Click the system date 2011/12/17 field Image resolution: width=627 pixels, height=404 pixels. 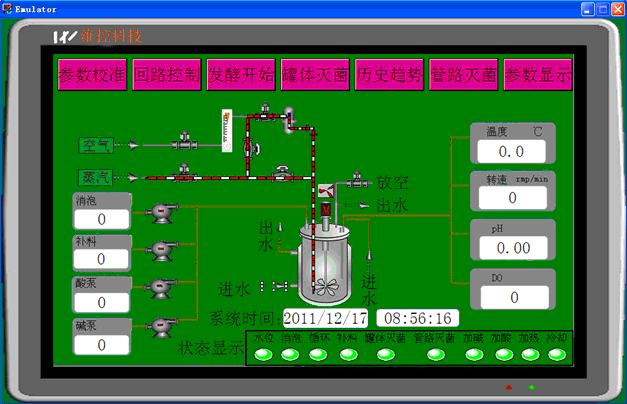coord(325,318)
